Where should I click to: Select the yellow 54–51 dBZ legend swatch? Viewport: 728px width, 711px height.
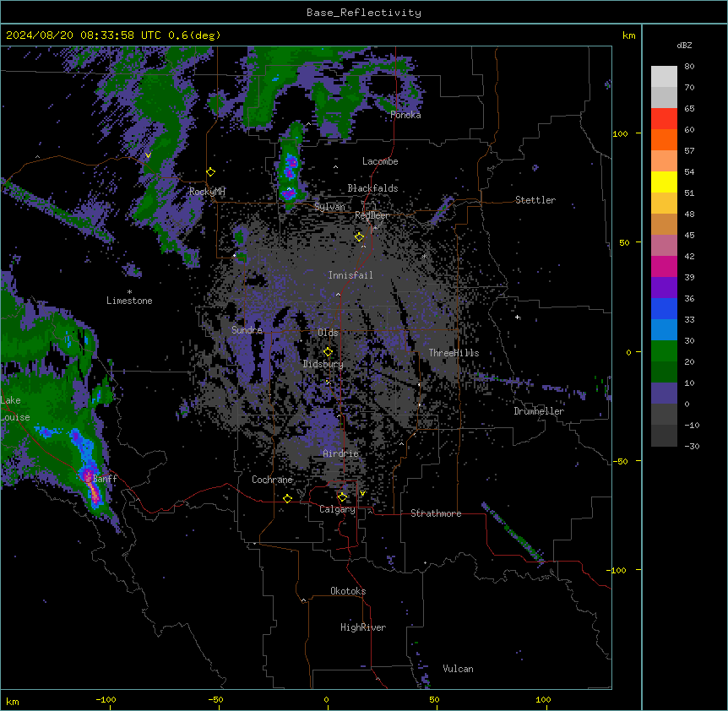[664, 182]
